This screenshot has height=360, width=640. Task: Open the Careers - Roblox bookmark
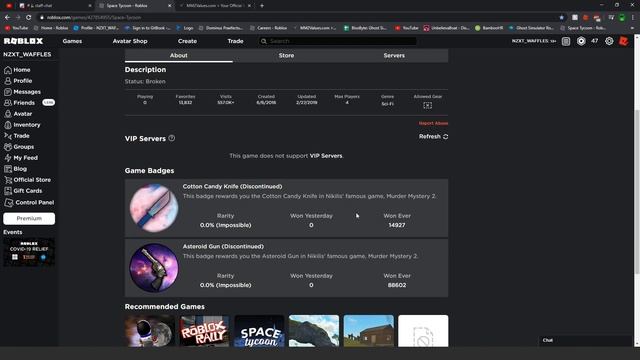(269, 28)
